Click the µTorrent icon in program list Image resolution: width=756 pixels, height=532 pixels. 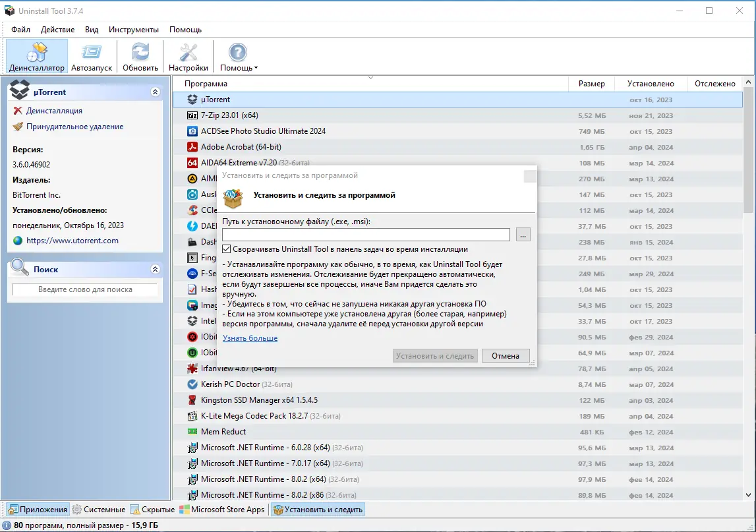192,100
